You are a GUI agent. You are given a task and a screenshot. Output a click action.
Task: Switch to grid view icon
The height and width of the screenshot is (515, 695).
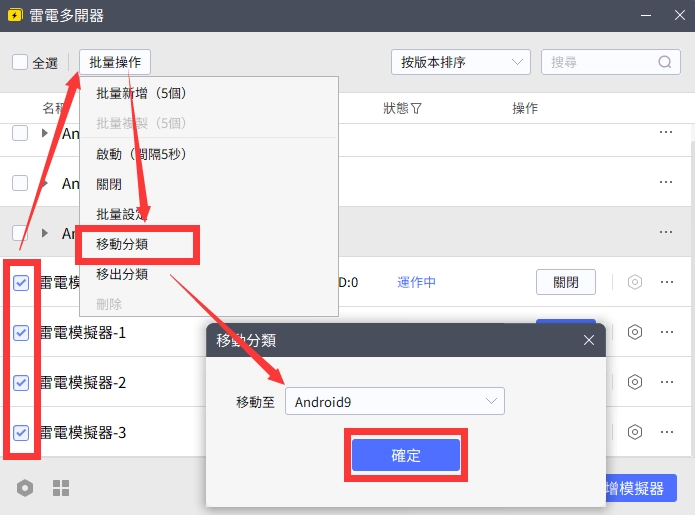tap(61, 488)
